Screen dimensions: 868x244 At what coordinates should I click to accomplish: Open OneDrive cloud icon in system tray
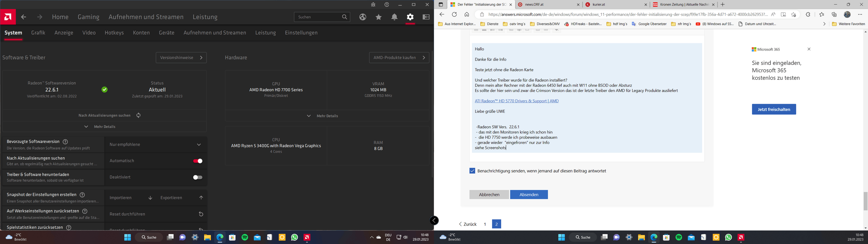click(x=379, y=237)
